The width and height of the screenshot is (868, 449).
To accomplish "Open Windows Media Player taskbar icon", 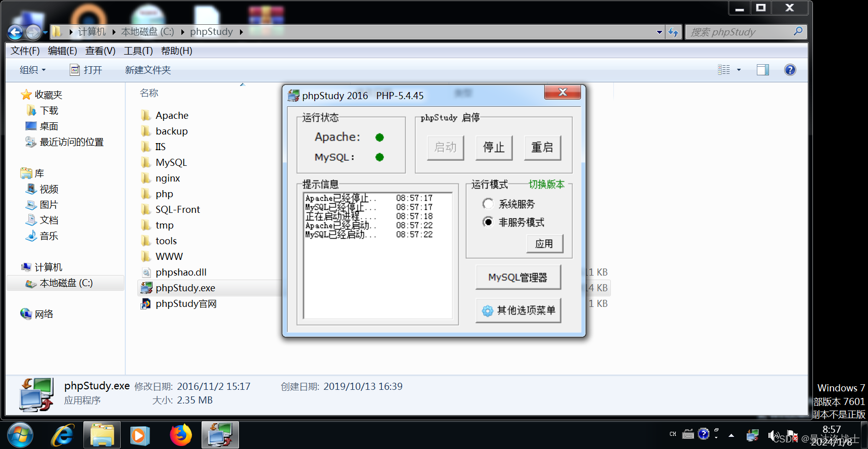I will point(139,435).
